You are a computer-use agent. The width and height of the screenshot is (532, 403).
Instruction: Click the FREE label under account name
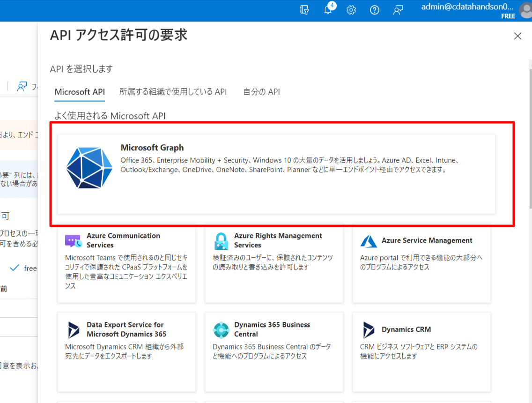pyautogui.click(x=508, y=16)
